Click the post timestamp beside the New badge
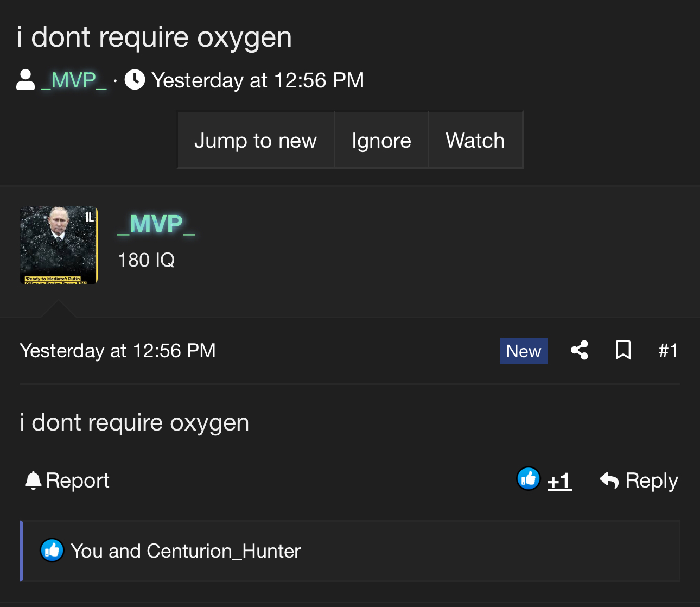Viewport: 700px width, 607px height. [x=118, y=351]
